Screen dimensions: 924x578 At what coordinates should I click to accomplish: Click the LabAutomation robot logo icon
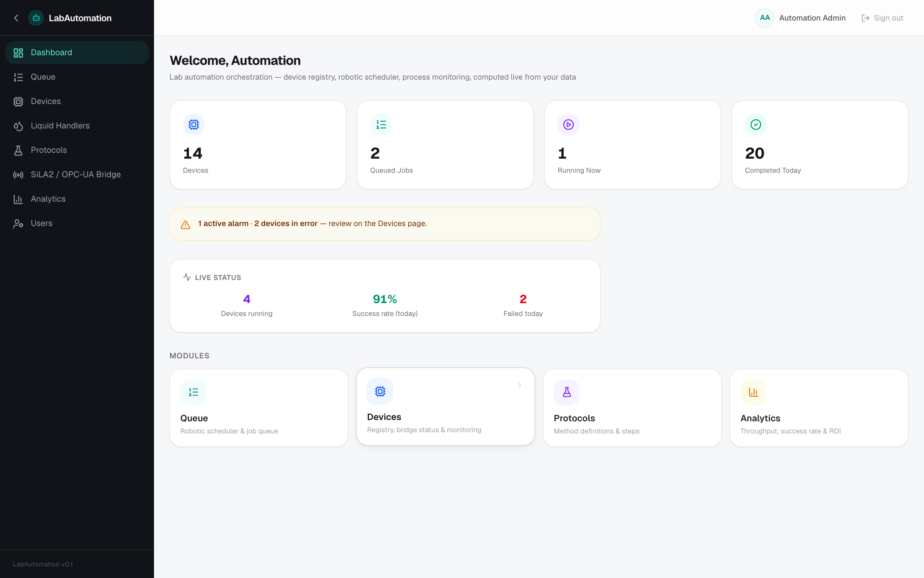click(36, 18)
